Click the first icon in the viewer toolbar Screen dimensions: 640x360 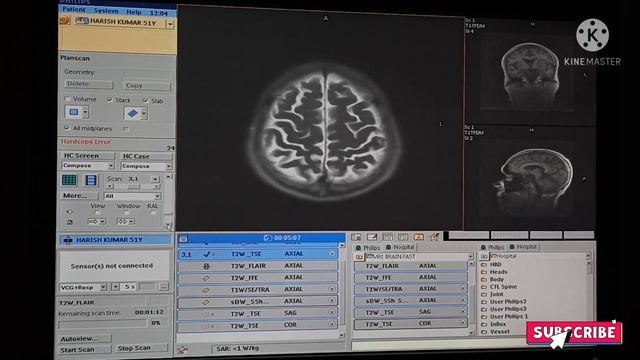(x=356, y=237)
